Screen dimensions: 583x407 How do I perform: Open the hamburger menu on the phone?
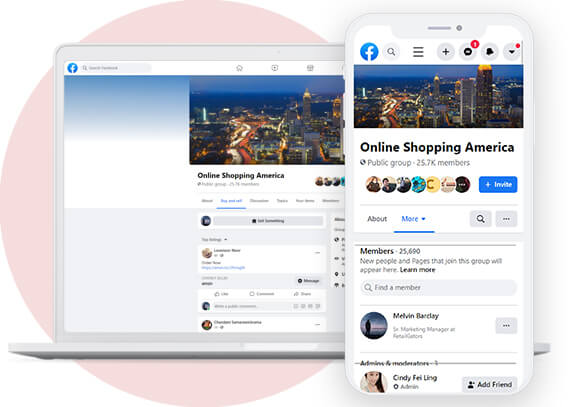tap(418, 52)
